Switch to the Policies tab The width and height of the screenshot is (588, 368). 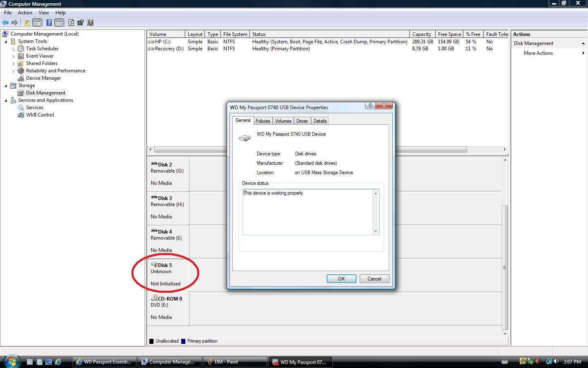click(x=263, y=121)
